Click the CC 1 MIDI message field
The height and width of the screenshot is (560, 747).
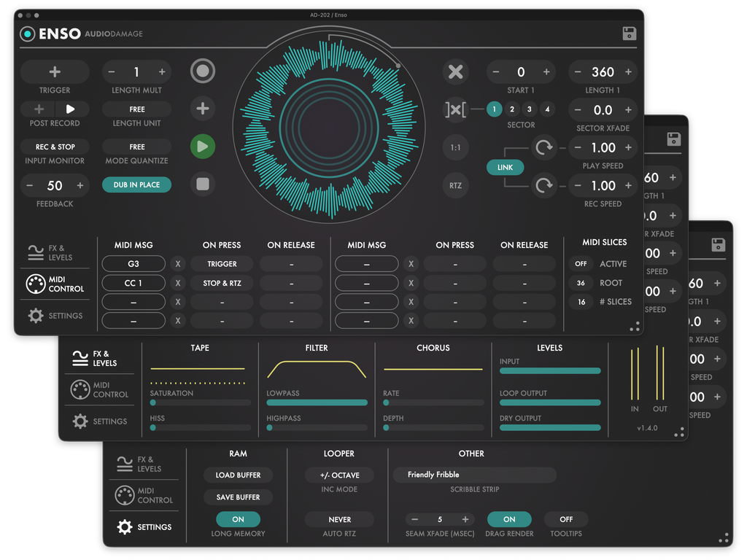click(x=133, y=283)
